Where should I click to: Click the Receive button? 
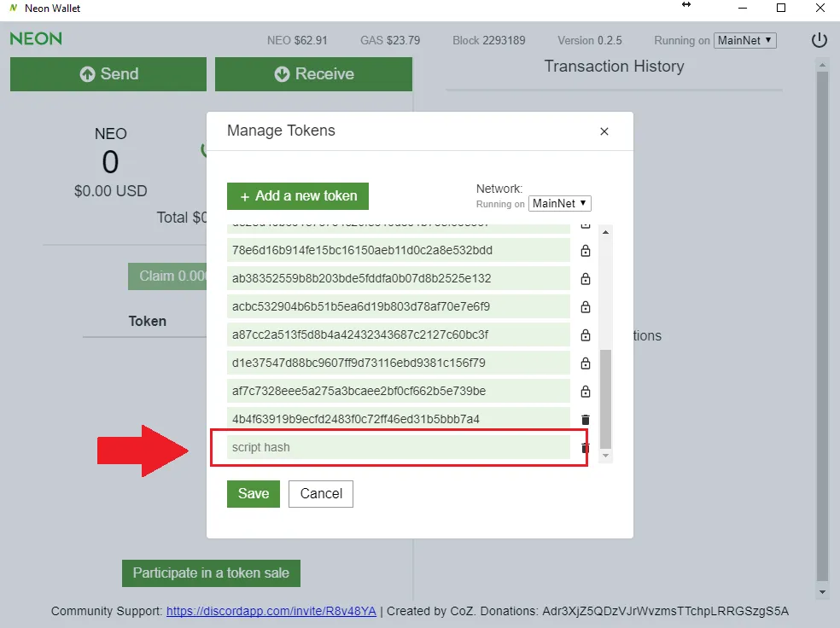pos(314,74)
